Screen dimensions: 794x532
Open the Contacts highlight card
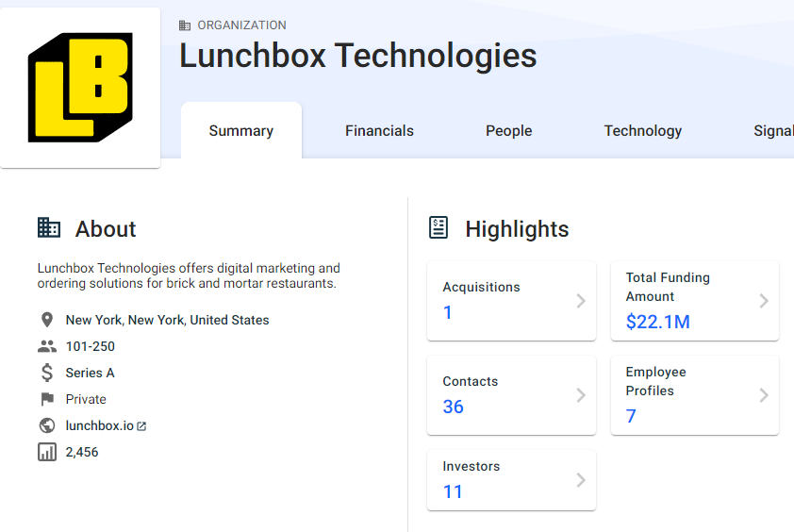tap(511, 395)
